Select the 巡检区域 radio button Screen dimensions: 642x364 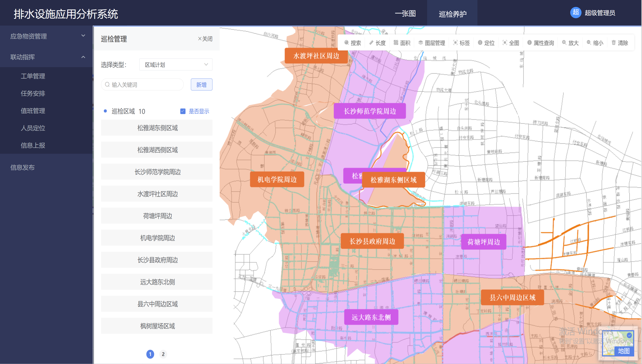click(105, 111)
